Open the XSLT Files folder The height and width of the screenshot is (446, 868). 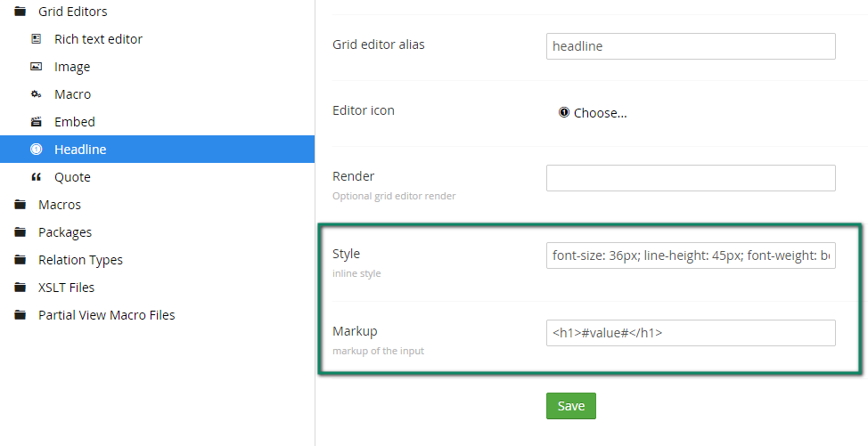[66, 288]
